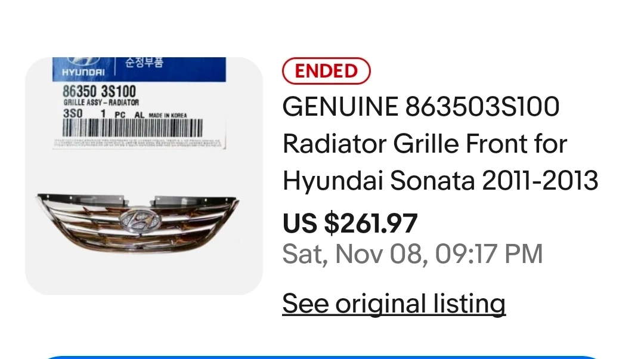The width and height of the screenshot is (644, 359).
Task: Click the Hyundai Sonata 2011-2013 title line
Action: point(440,181)
